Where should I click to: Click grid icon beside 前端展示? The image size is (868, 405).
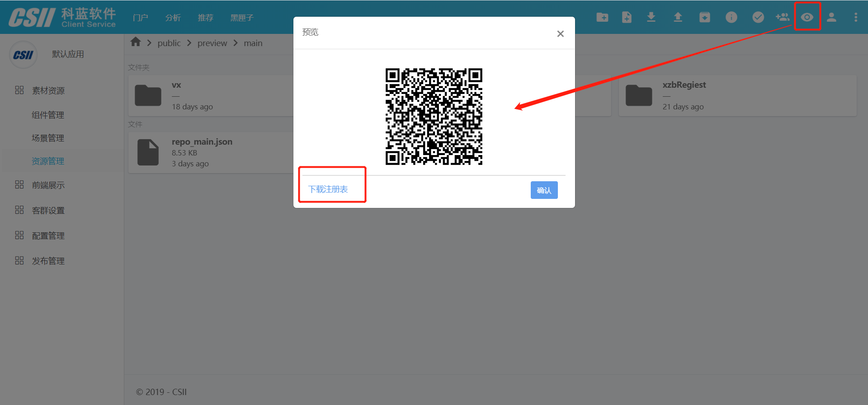(x=19, y=184)
